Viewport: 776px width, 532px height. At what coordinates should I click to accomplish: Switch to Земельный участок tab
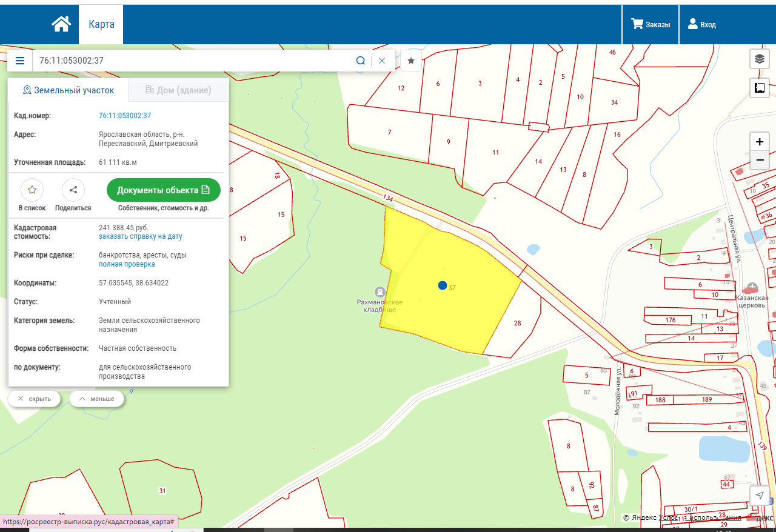[68, 90]
